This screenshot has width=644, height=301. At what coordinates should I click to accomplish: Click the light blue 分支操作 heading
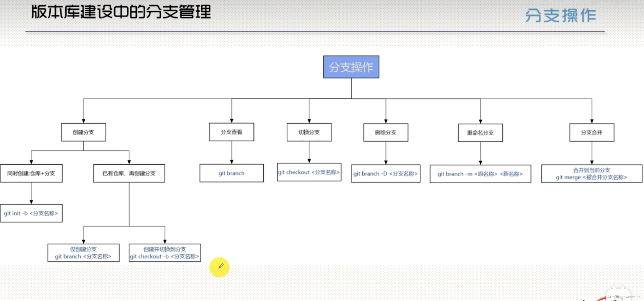561,16
